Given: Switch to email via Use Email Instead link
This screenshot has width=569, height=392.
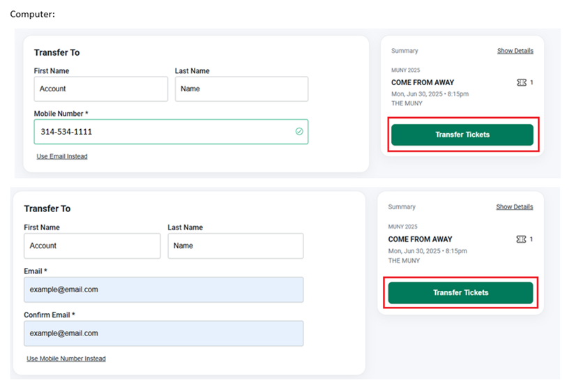Looking at the screenshot, I should tap(62, 156).
